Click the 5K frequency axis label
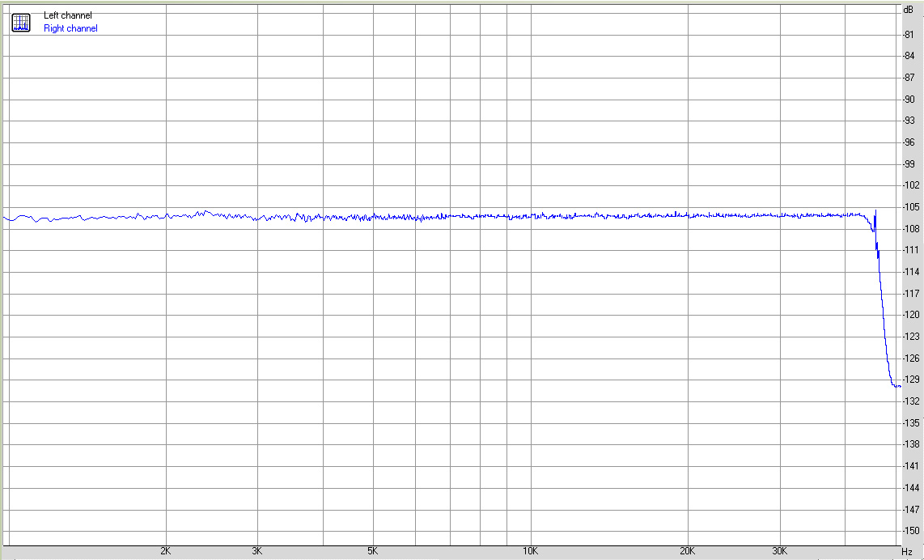This screenshot has height=560, width=924. (x=372, y=552)
